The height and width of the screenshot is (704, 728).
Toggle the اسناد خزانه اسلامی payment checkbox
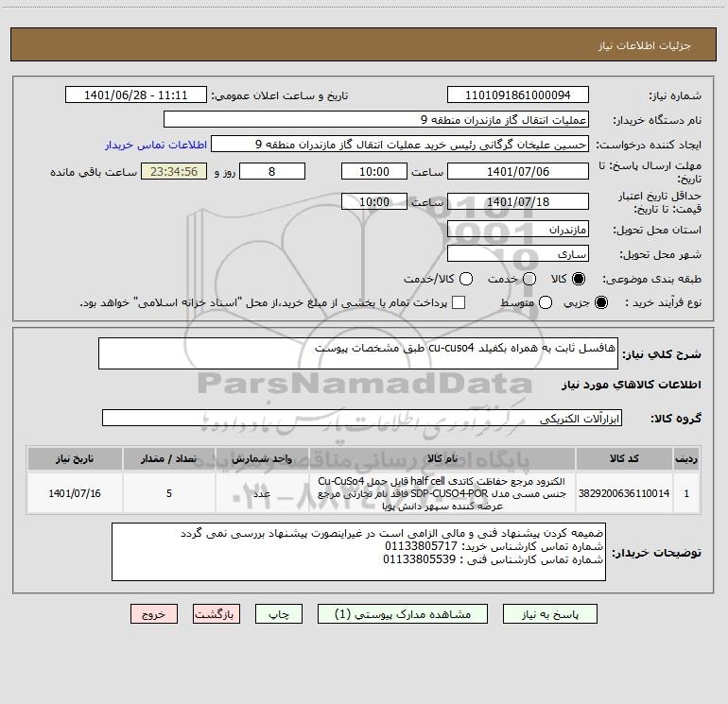459,302
